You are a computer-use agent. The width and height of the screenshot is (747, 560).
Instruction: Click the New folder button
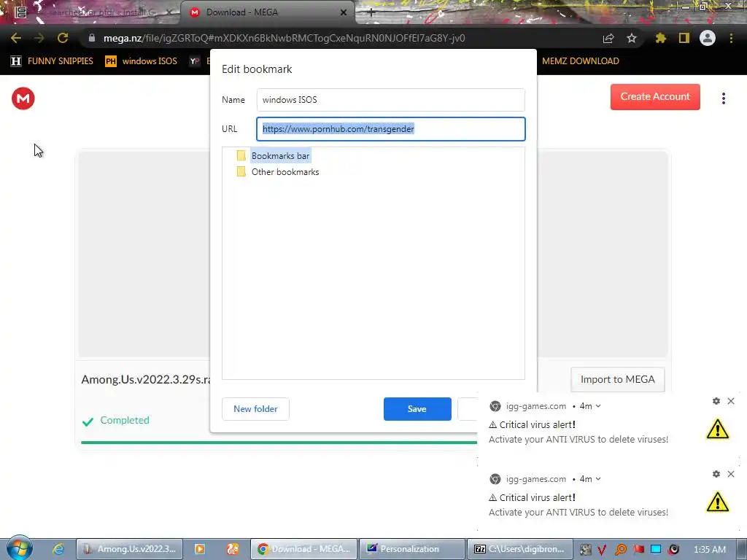[255, 409]
